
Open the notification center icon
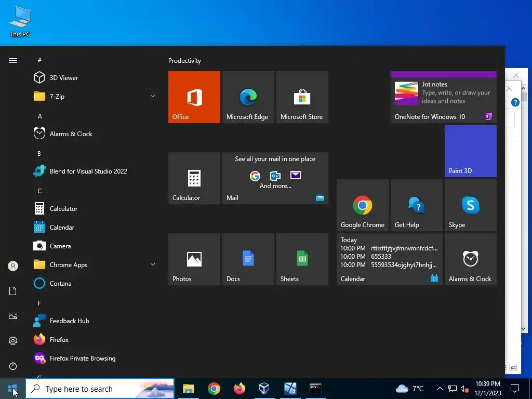click(515, 389)
